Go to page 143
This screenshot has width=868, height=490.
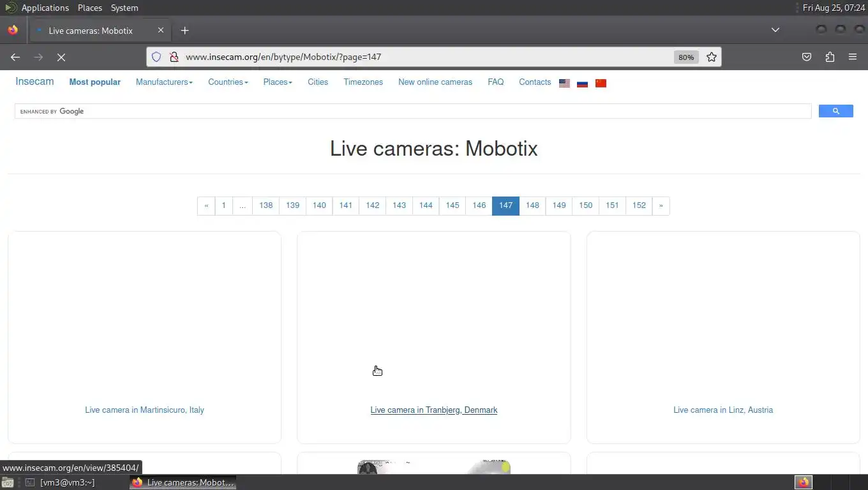pos(400,205)
